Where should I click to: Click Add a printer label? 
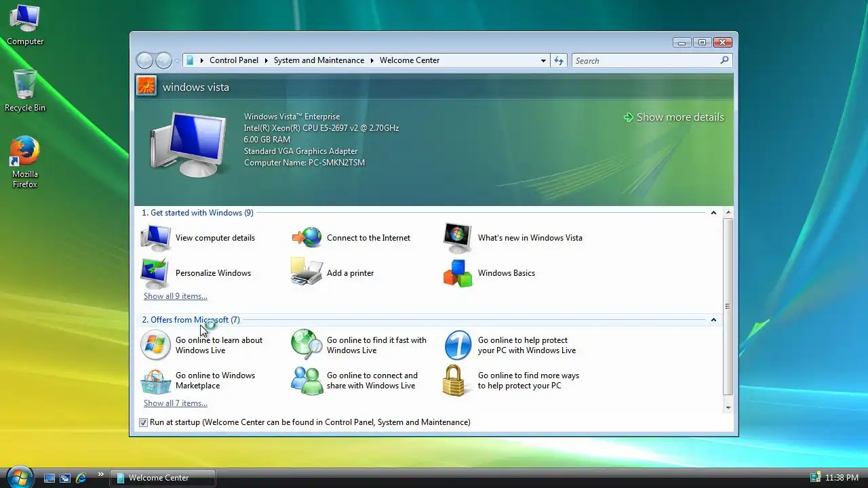(x=350, y=273)
